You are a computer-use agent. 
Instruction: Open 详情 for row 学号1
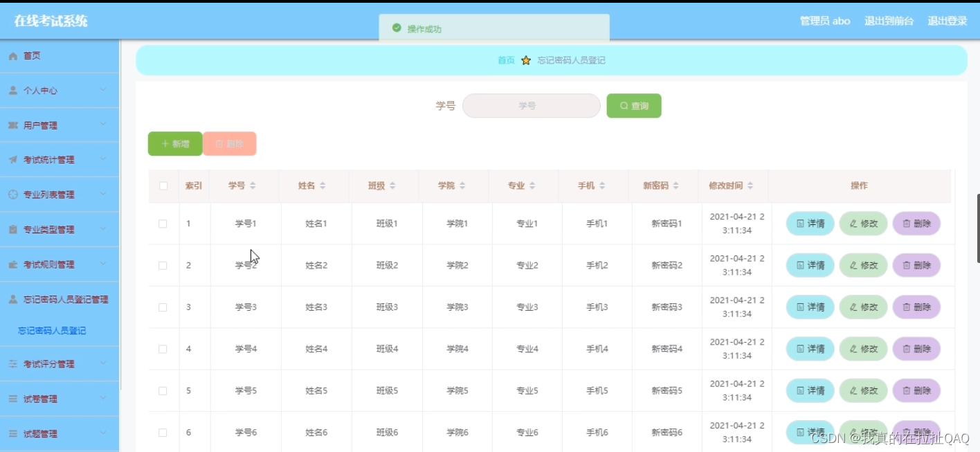[810, 224]
